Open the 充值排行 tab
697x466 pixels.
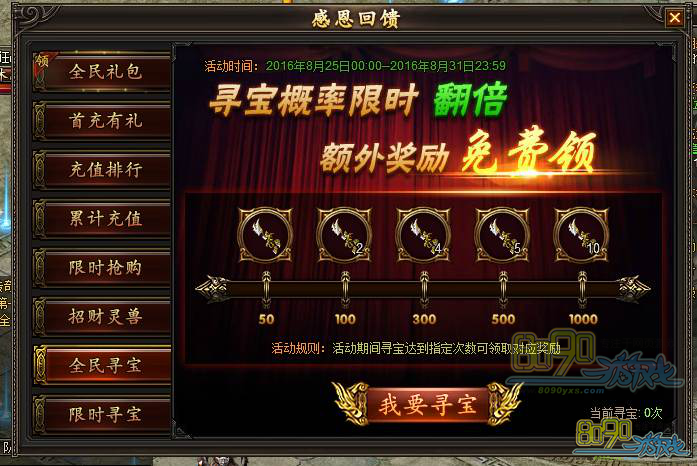click(x=102, y=169)
